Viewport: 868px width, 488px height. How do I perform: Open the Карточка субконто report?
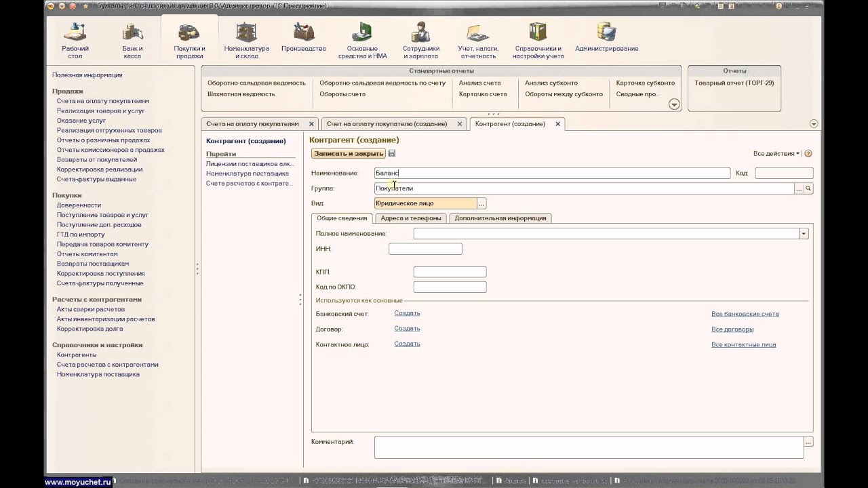tap(646, 83)
